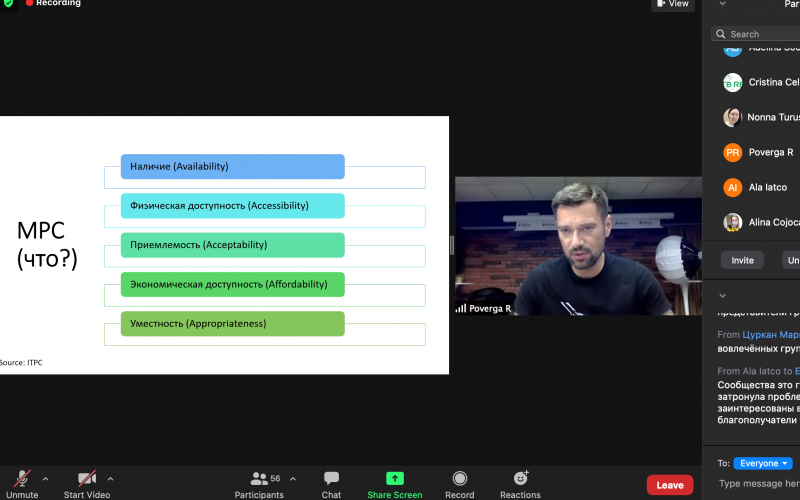Open audio options arrow next to Unmute

coord(45,479)
